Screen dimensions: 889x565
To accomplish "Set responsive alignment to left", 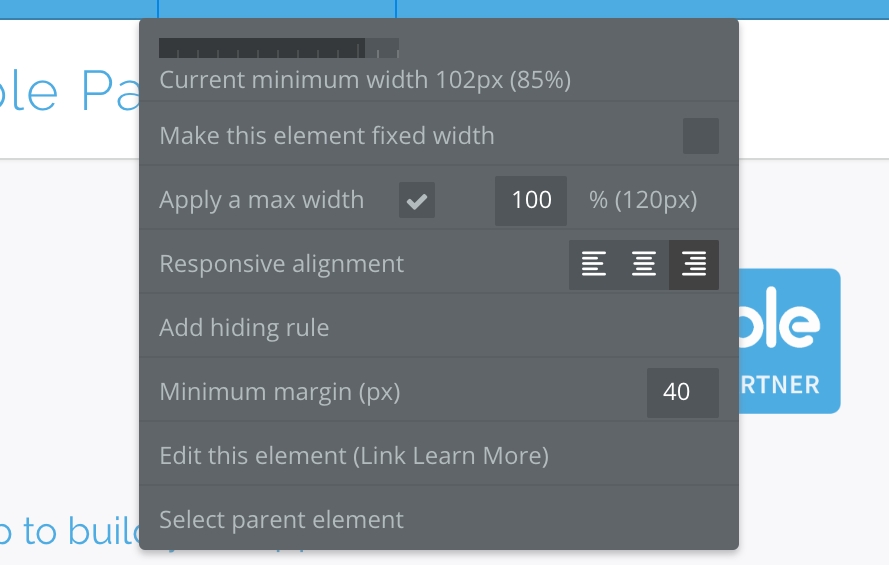I will (x=594, y=265).
